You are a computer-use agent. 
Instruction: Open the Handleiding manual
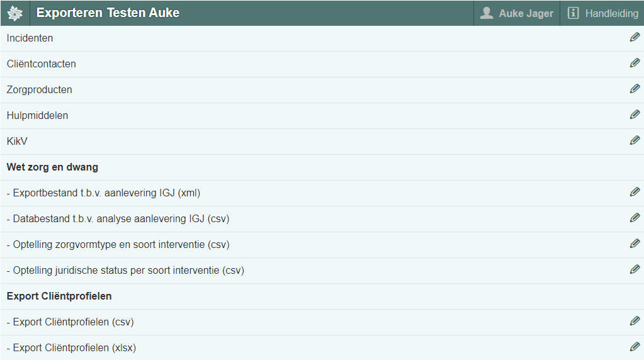[x=602, y=13]
